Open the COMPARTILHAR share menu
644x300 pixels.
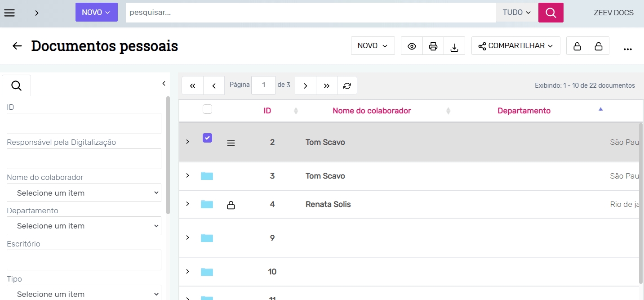pyautogui.click(x=515, y=46)
